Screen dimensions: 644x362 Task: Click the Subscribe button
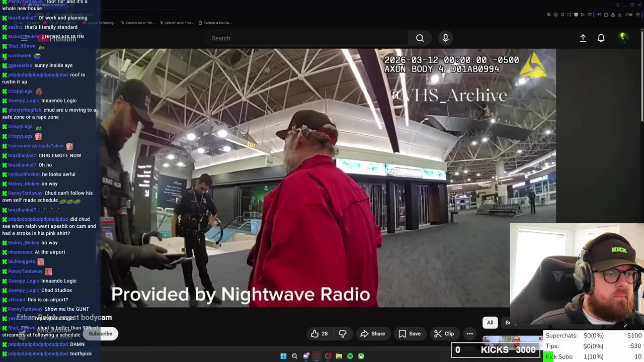click(x=100, y=334)
